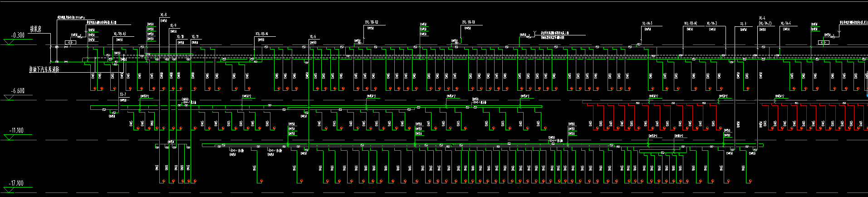Image resolution: width=868 pixels, height=197 pixels.
Task: Click the XL-1A-4 riser label
Action: click(786, 23)
